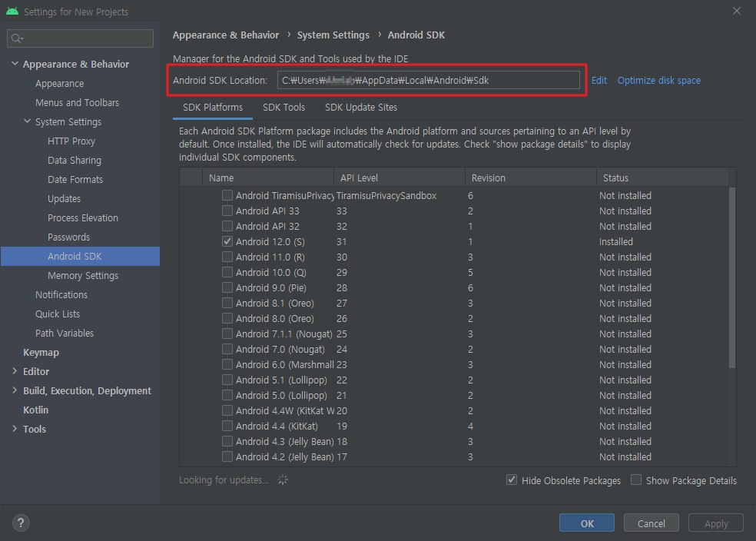The height and width of the screenshot is (541, 756).
Task: Open HTTP Proxy settings
Action: [x=71, y=141]
